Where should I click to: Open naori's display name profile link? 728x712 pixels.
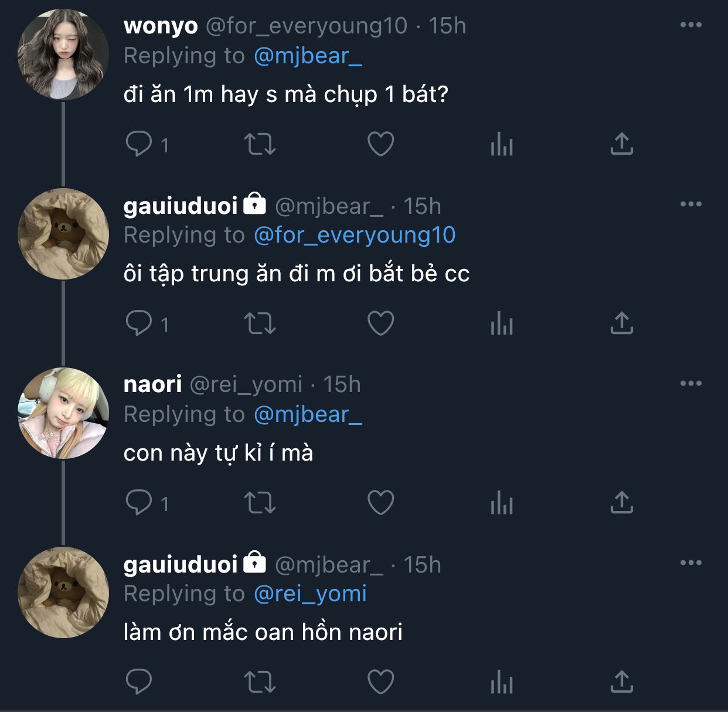152,384
